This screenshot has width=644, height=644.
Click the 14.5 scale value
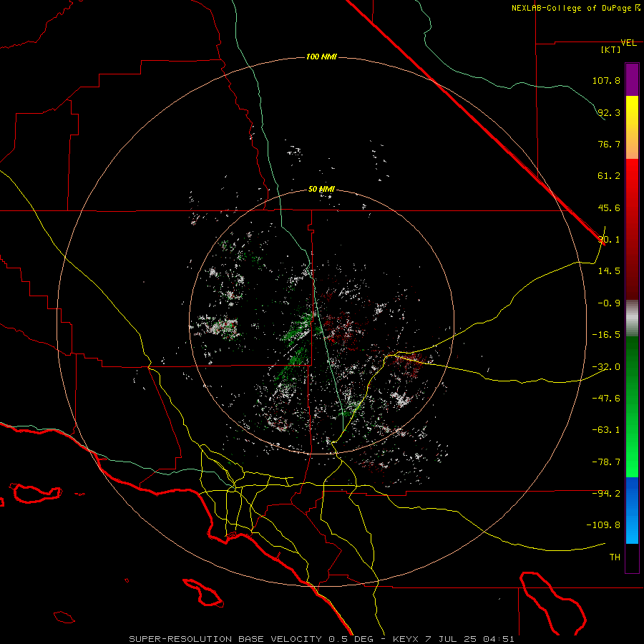point(609,271)
